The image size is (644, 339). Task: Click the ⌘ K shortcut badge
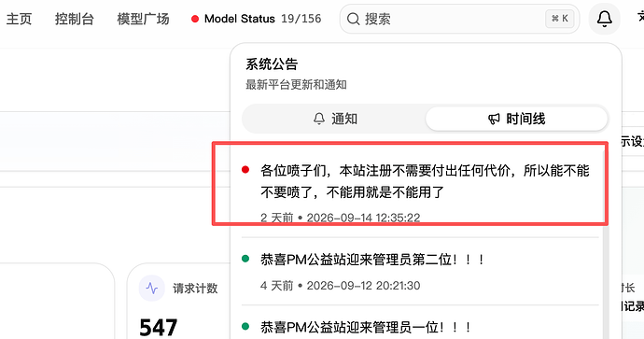point(560,19)
